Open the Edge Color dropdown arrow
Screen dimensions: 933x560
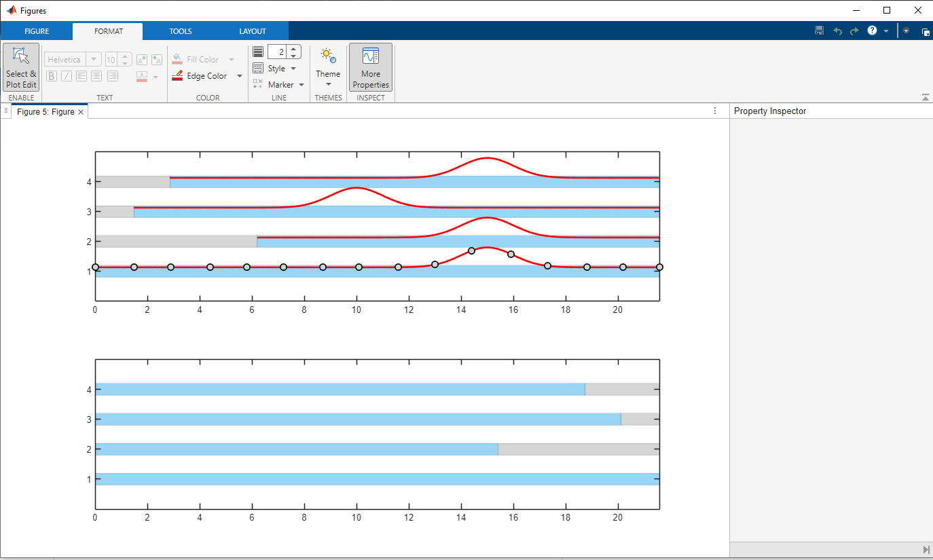[239, 76]
